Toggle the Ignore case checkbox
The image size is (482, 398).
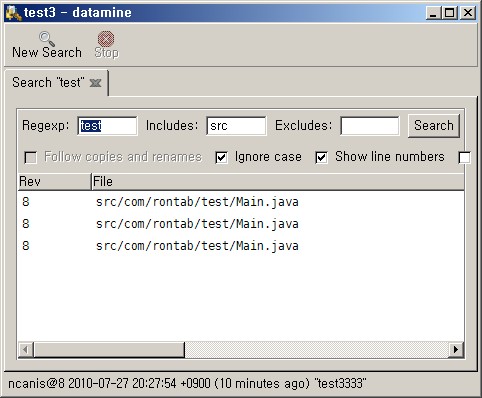pos(221,157)
